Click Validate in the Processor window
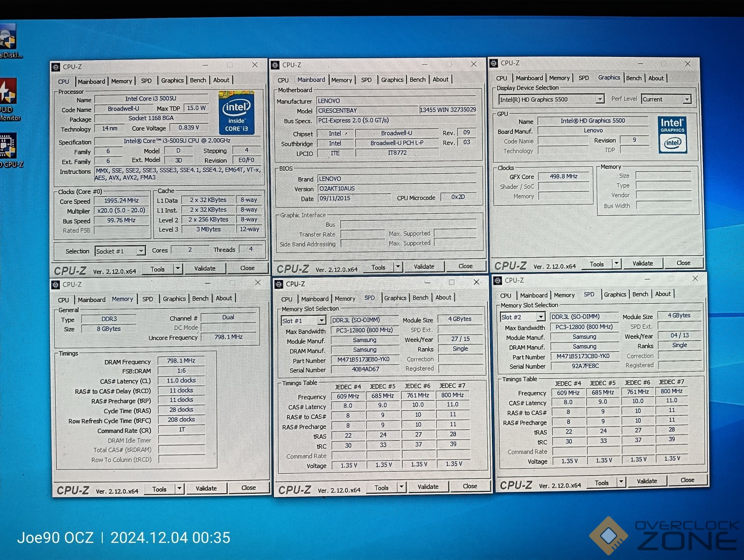 pyautogui.click(x=205, y=268)
